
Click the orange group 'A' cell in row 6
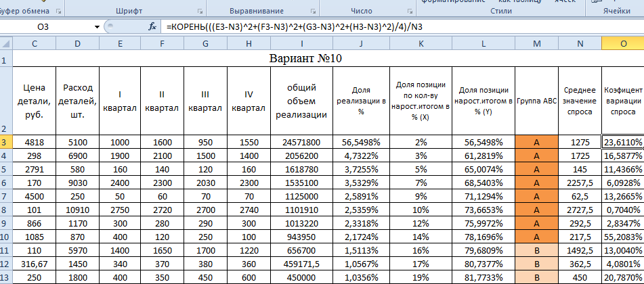tap(536, 183)
